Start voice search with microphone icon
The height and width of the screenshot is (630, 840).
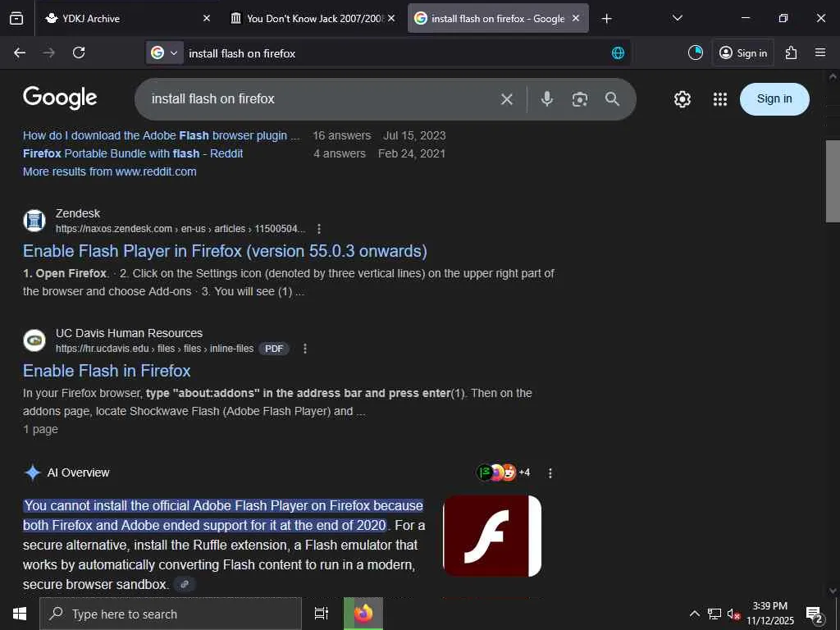coord(547,99)
